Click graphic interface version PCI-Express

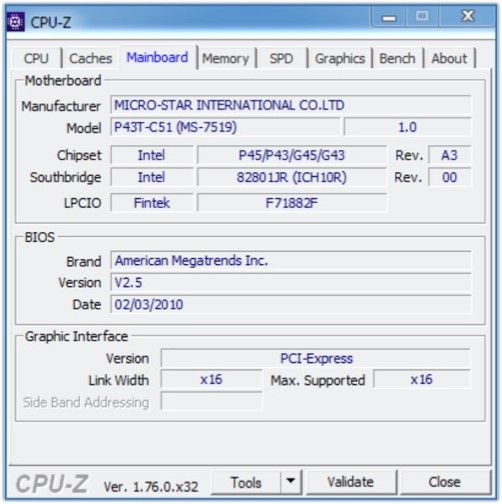tap(316, 358)
